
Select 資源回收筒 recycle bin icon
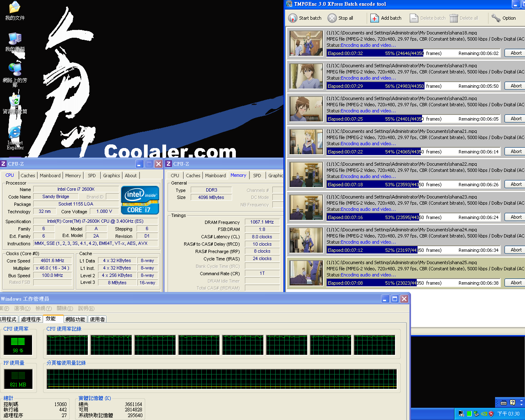pyautogui.click(x=15, y=104)
